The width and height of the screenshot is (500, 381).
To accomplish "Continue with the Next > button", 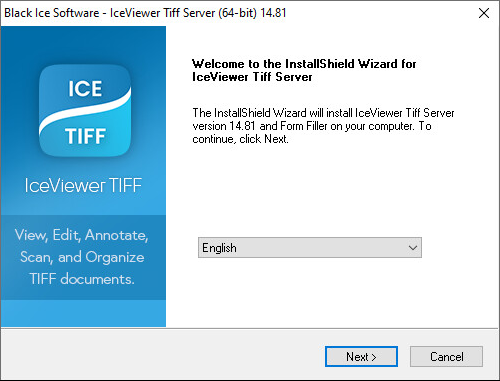I will tap(361, 357).
